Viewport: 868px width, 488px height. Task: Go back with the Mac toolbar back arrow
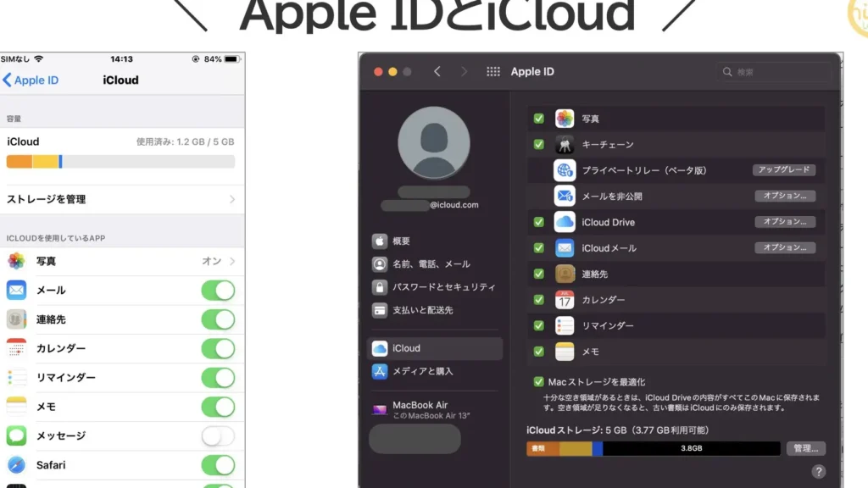(x=437, y=71)
